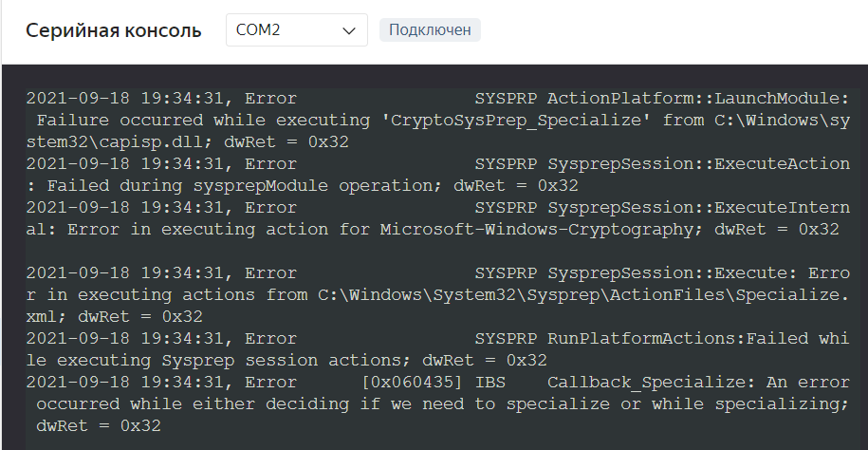Click the SysprepSession::ExecuteInternal error line

point(698,208)
